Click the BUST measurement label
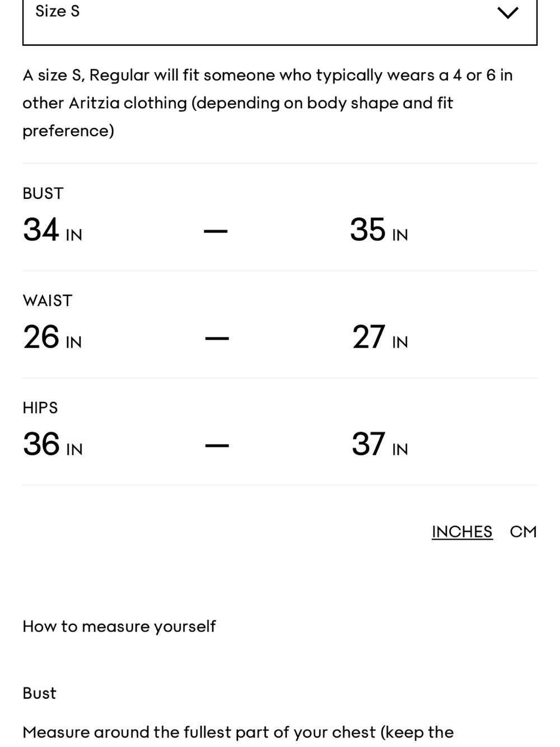The height and width of the screenshot is (747, 560). coord(43,193)
